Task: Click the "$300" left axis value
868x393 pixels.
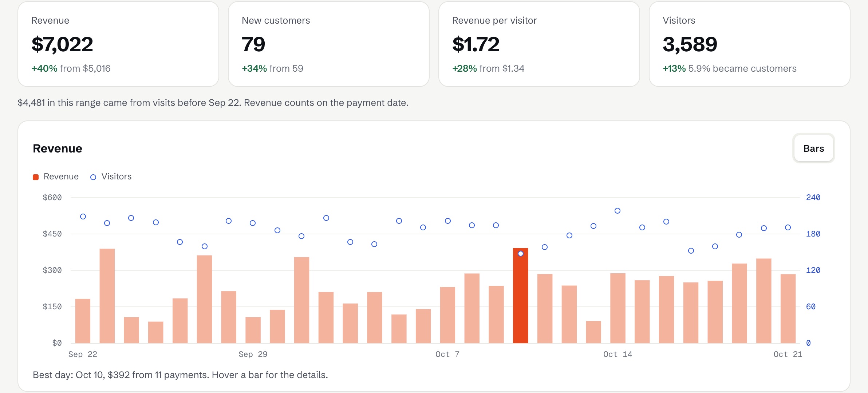Action: 52,270
